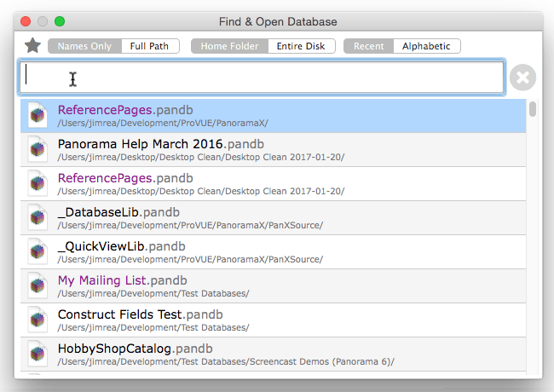
Task: Click the selected ReferencePages.pandb file icon
Action: 37,116
